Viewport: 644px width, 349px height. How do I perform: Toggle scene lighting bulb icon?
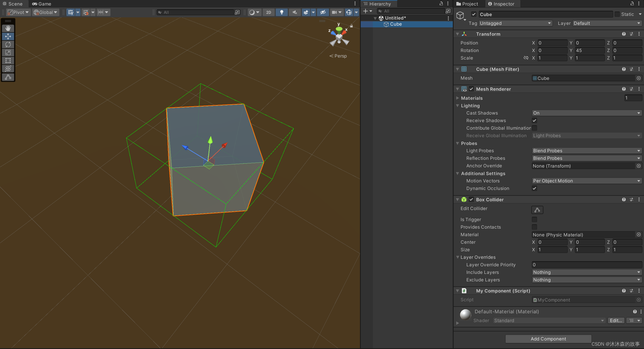282,12
